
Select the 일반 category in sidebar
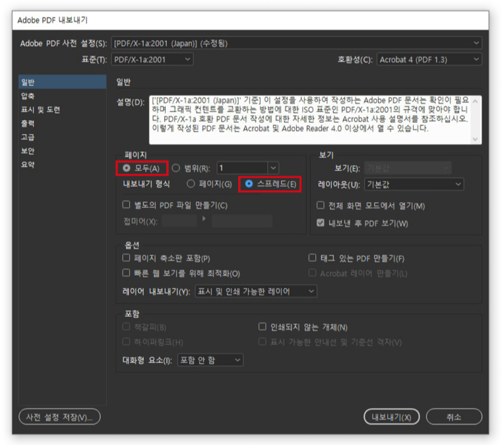[63, 82]
